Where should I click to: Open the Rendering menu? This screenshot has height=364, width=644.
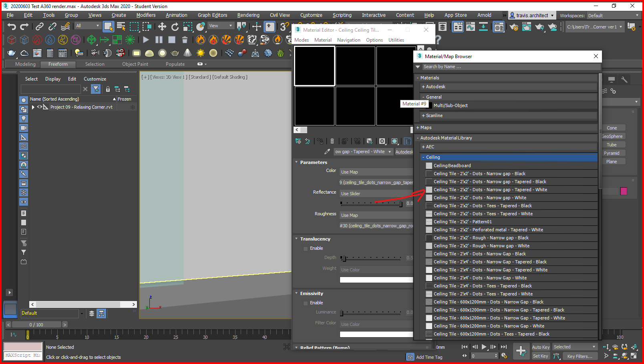point(248,15)
